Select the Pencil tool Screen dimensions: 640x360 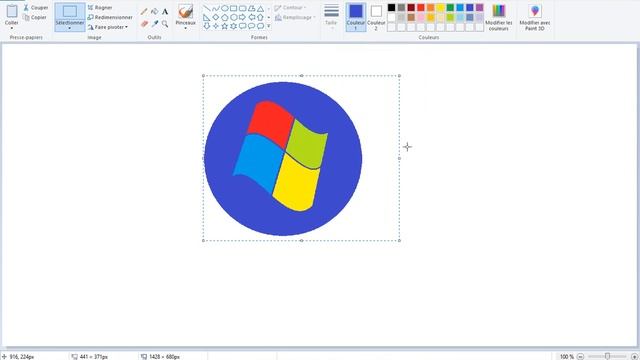(x=144, y=11)
